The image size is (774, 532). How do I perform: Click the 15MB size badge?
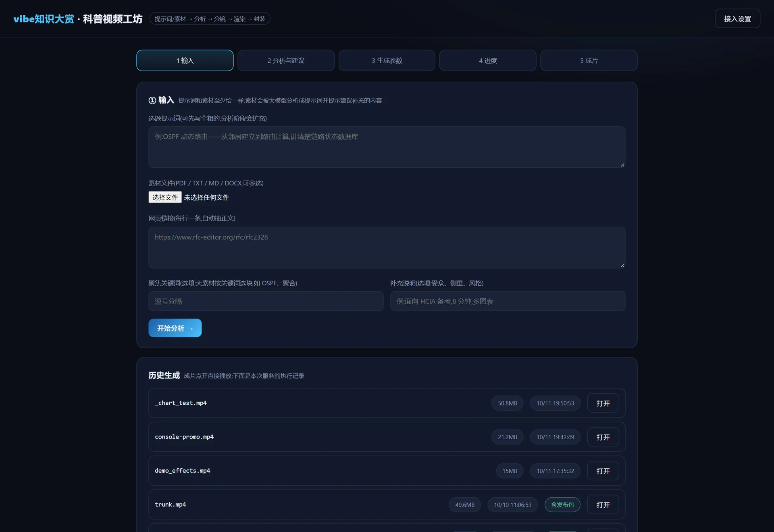pyautogui.click(x=510, y=471)
